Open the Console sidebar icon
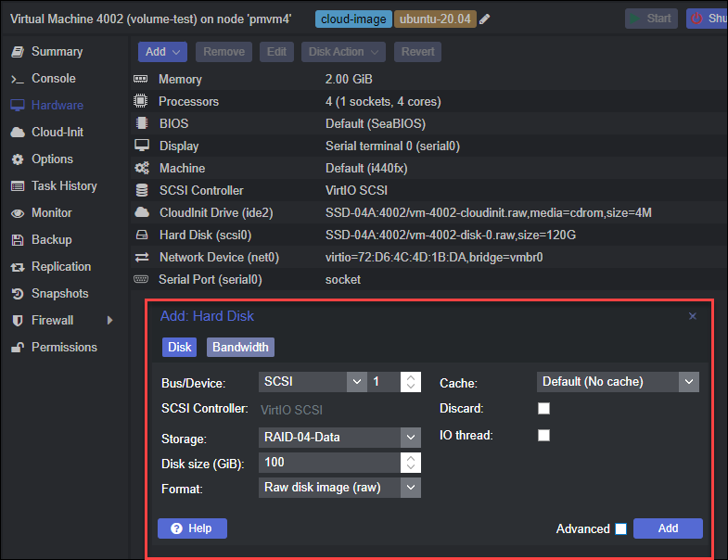The height and width of the screenshot is (560, 728). click(17, 79)
